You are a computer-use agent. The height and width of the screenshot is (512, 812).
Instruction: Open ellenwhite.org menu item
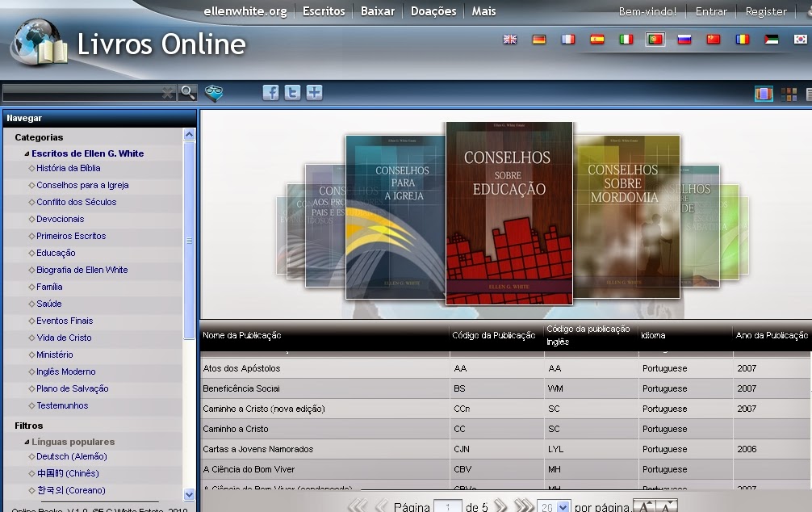click(245, 11)
